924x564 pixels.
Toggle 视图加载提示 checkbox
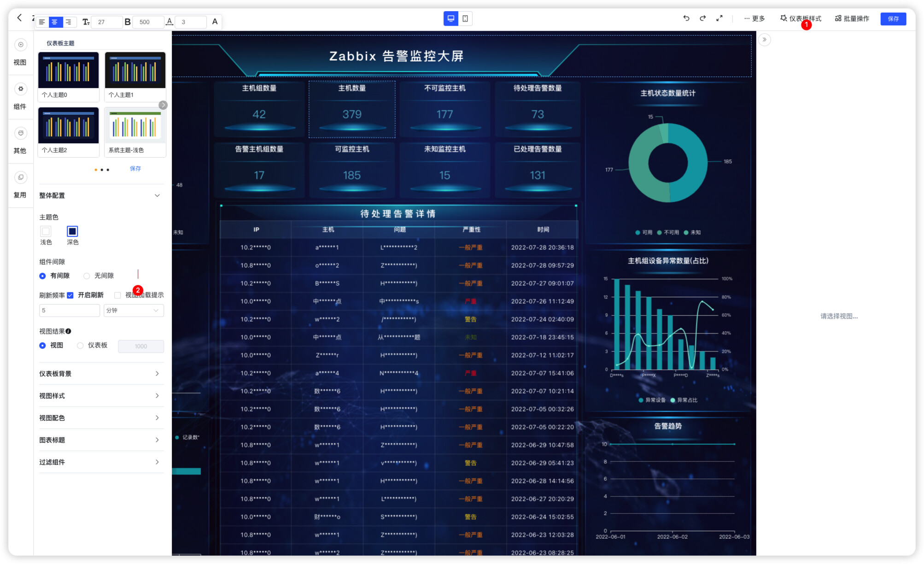[117, 295]
